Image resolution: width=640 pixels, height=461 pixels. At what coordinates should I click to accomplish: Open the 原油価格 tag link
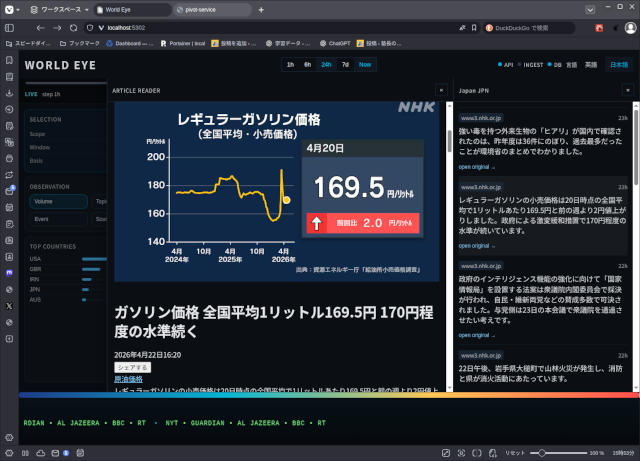(128, 379)
